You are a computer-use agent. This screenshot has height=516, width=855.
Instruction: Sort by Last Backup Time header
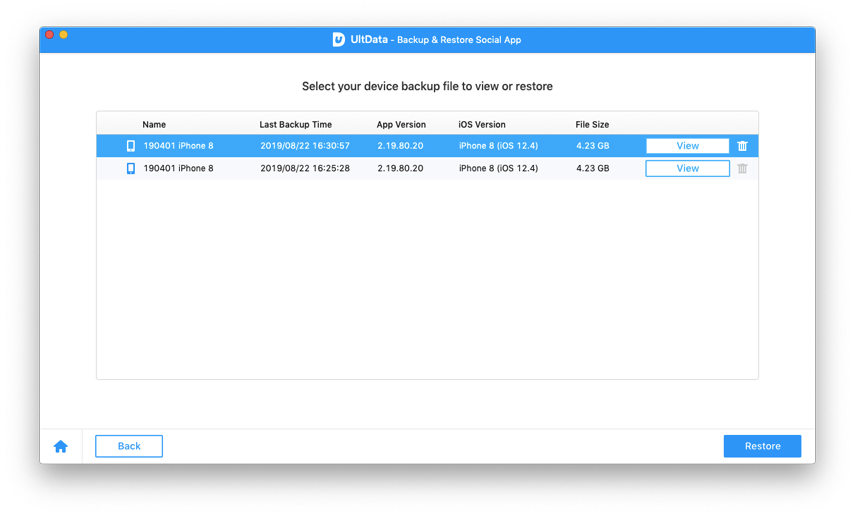pyautogui.click(x=296, y=124)
